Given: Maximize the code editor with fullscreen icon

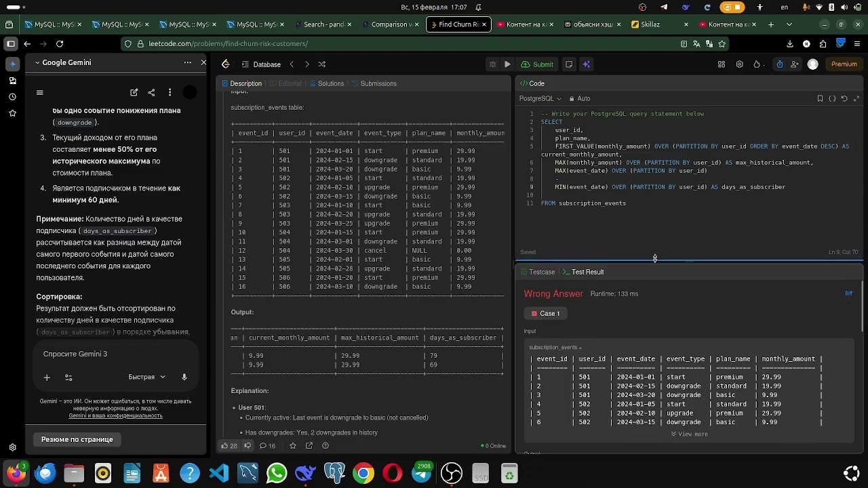Looking at the screenshot, I should (856, 98).
